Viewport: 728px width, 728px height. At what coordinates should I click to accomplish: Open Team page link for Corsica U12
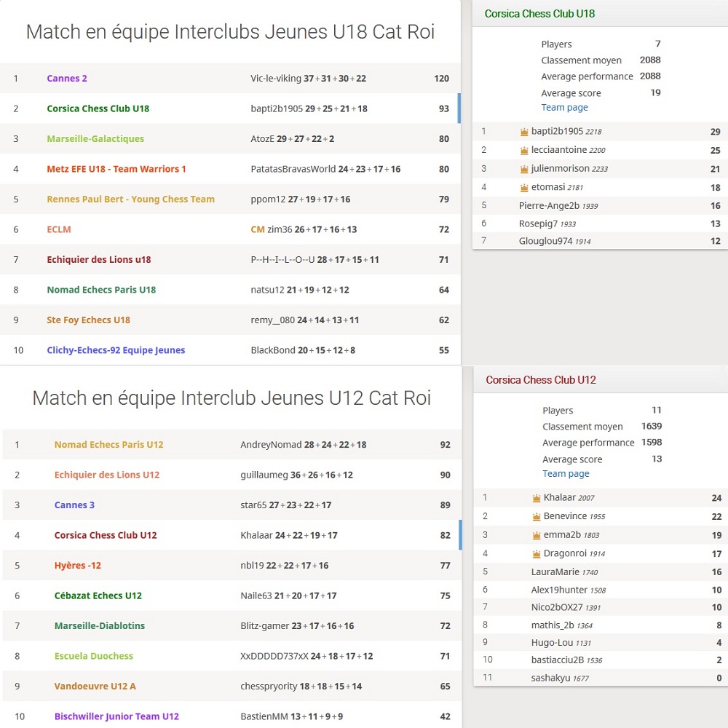[x=566, y=474]
